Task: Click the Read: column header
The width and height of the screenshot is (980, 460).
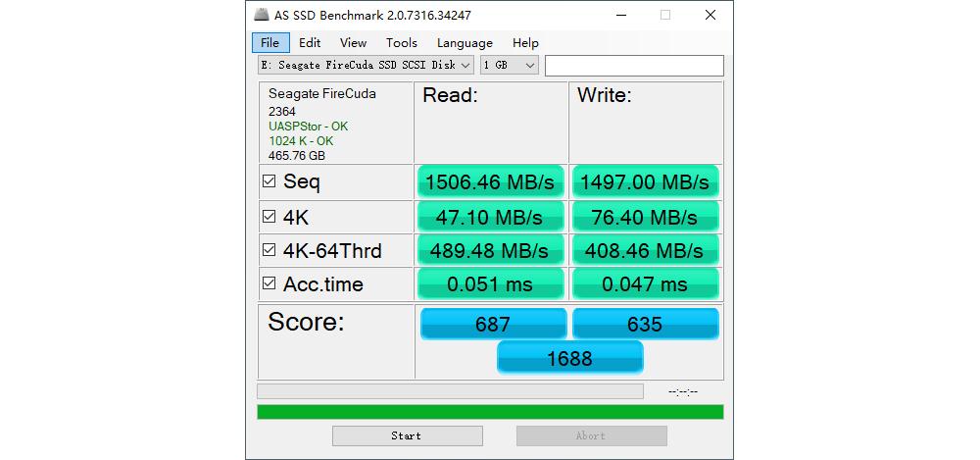Action: [451, 95]
